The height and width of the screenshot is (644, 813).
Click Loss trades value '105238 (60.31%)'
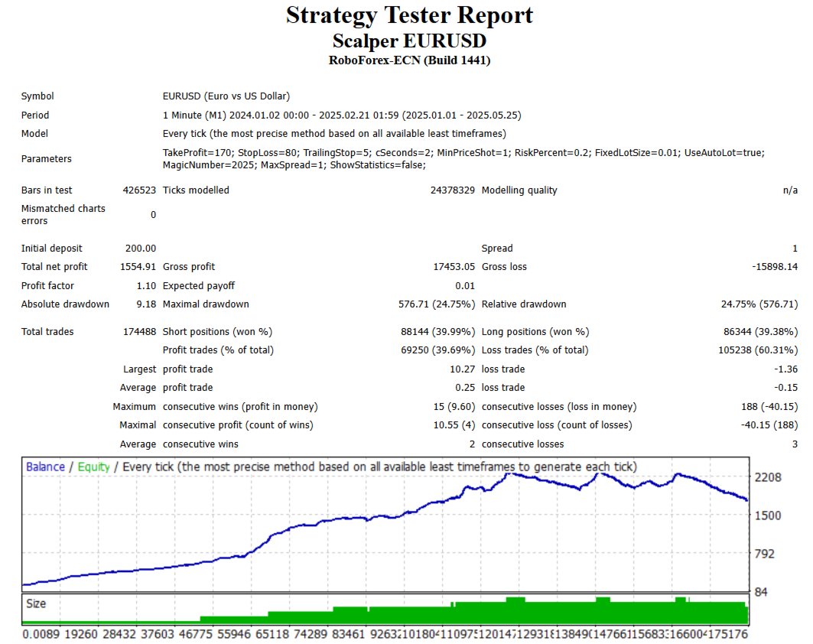click(757, 350)
